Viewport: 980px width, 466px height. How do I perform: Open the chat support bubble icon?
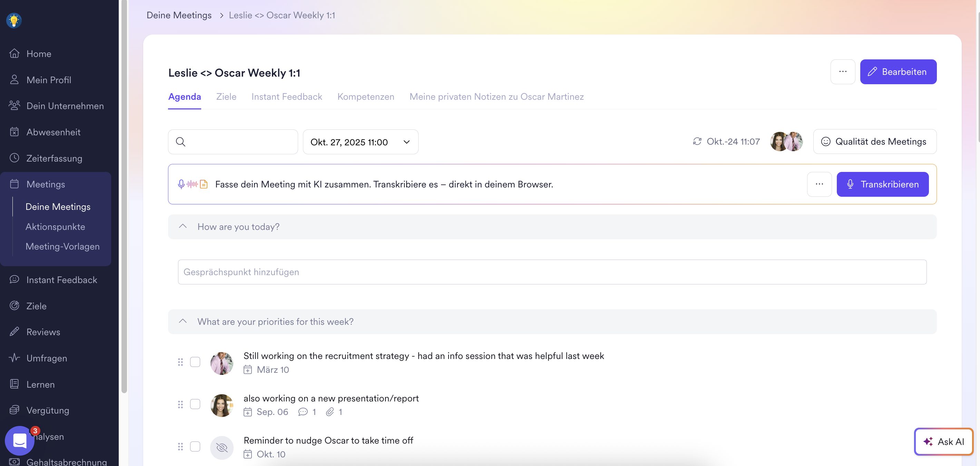click(19, 440)
